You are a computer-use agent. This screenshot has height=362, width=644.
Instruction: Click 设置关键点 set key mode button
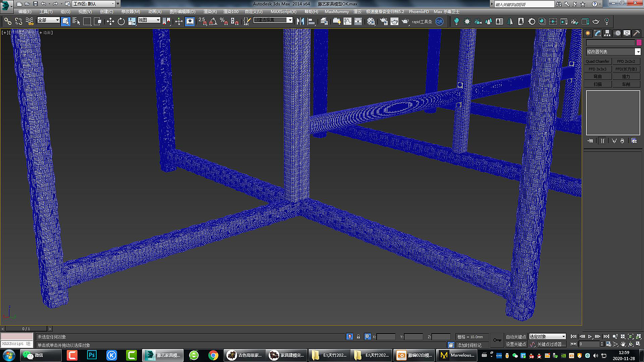(x=516, y=344)
